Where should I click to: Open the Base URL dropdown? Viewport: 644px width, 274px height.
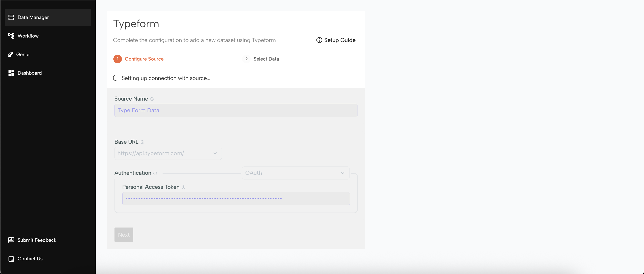[168, 153]
